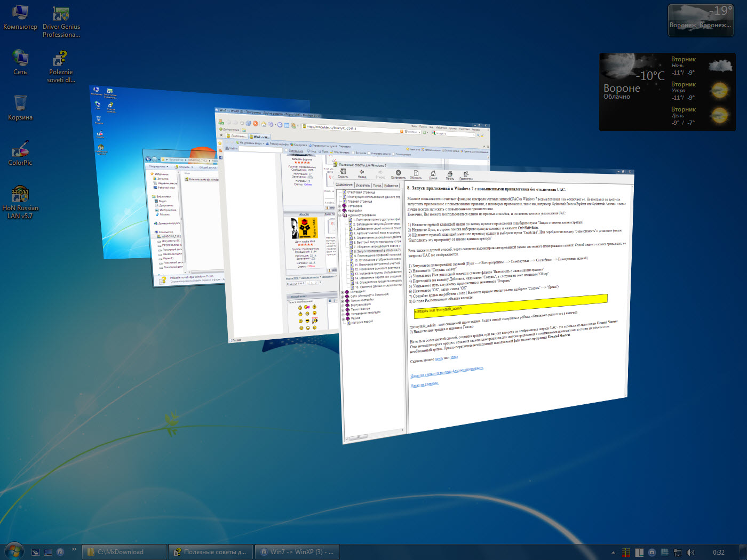The width and height of the screenshot is (747, 560).
Task: Click the RSS feed icon in Maxthon sidebar
Action: [220, 150]
